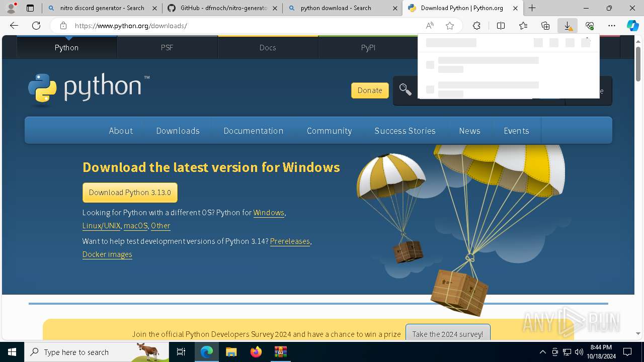The width and height of the screenshot is (644, 362).
Task: Open the Docker images link
Action: click(x=107, y=254)
